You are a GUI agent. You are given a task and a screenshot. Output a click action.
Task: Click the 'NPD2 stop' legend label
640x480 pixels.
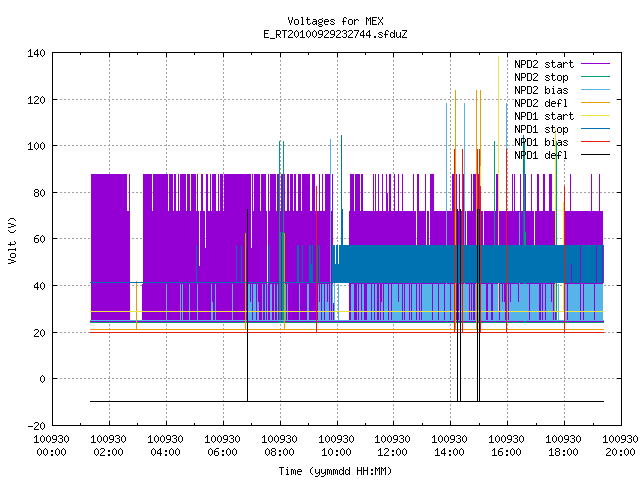(x=541, y=77)
